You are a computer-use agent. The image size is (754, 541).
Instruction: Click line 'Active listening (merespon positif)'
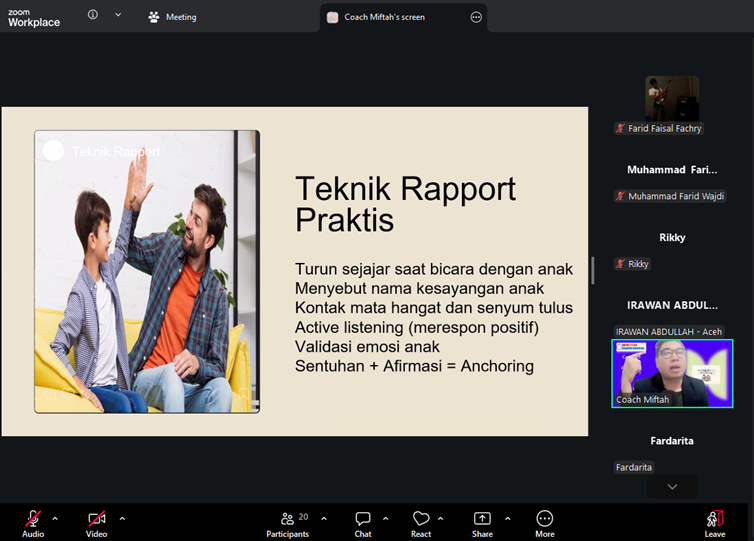(416, 327)
